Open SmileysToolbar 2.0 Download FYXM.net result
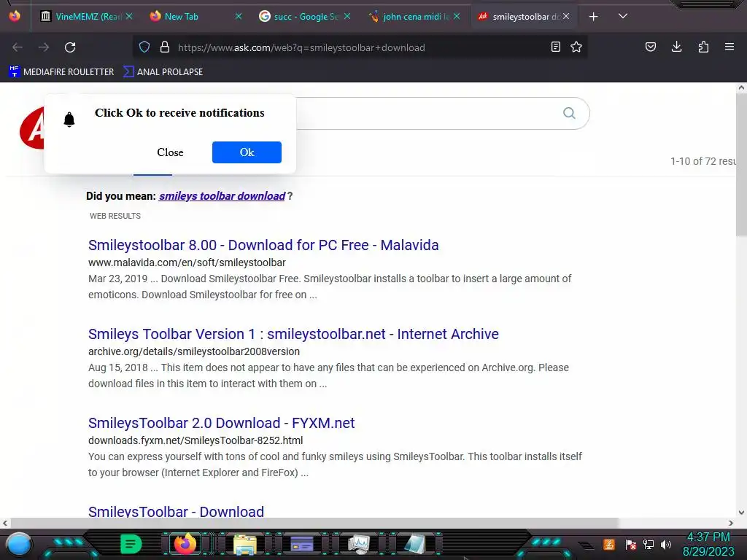 pyautogui.click(x=222, y=424)
